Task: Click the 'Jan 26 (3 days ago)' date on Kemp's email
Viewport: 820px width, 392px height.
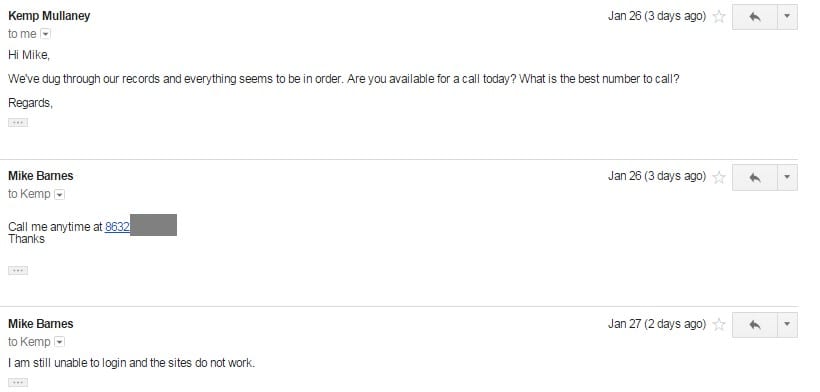Action: (x=657, y=16)
